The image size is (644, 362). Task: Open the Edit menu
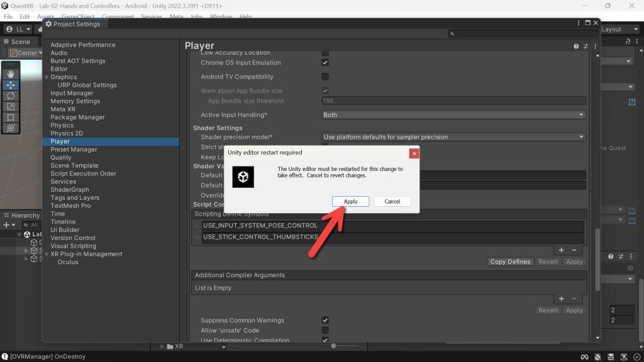click(25, 17)
